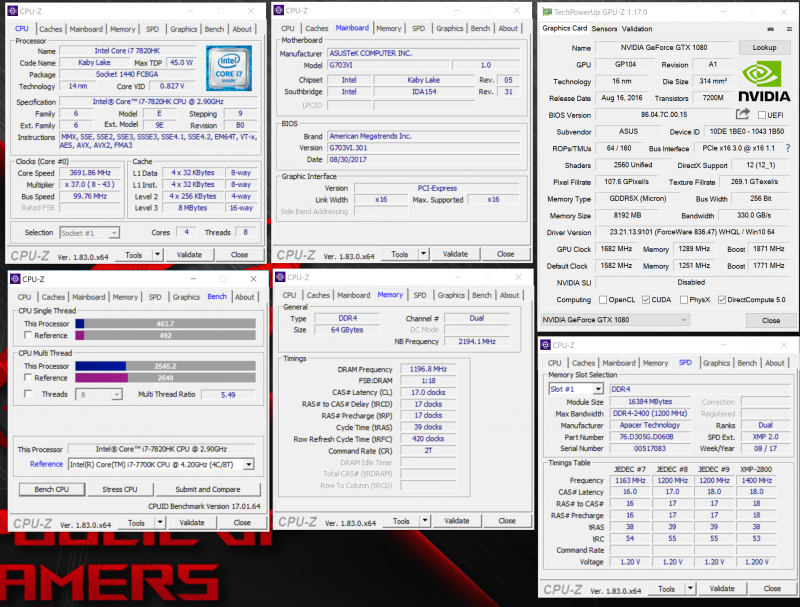The image size is (800, 607).
Task: Click multi thread Reference bar 2648
Action: click(x=165, y=377)
